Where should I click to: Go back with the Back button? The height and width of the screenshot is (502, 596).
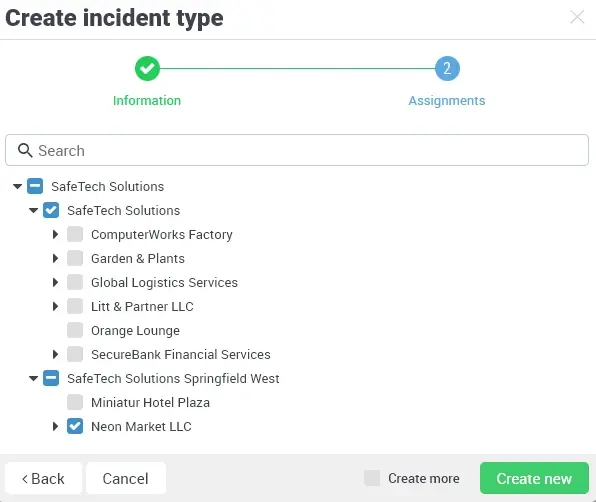coord(44,478)
